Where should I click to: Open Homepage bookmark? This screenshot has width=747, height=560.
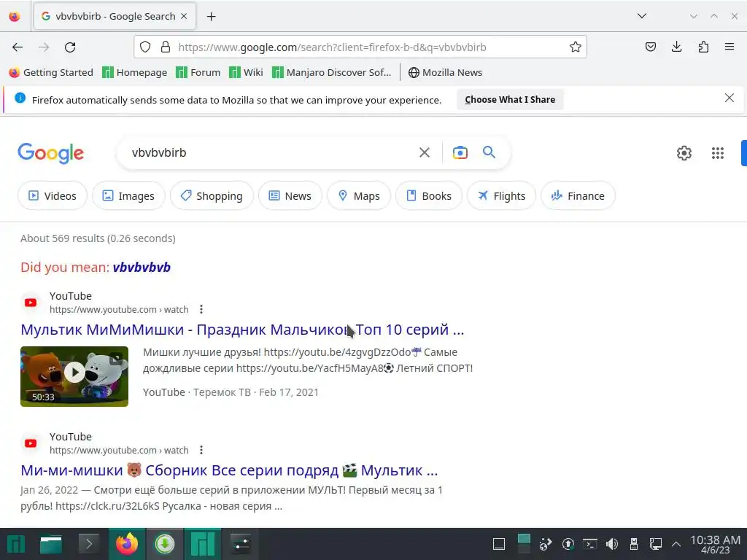coord(135,72)
